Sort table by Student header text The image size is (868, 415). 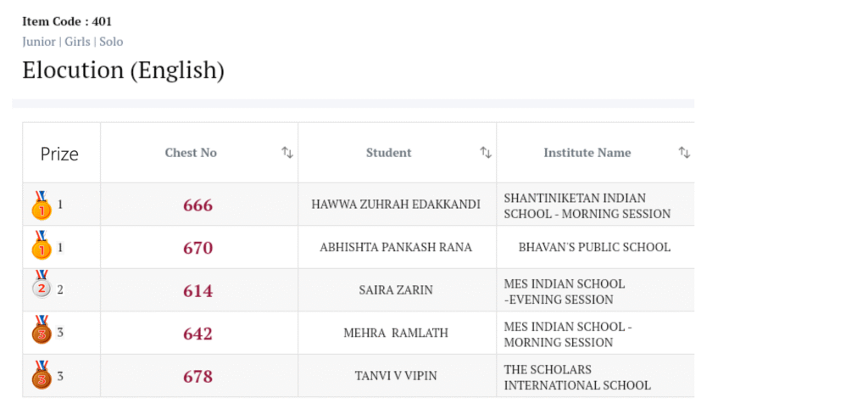388,153
